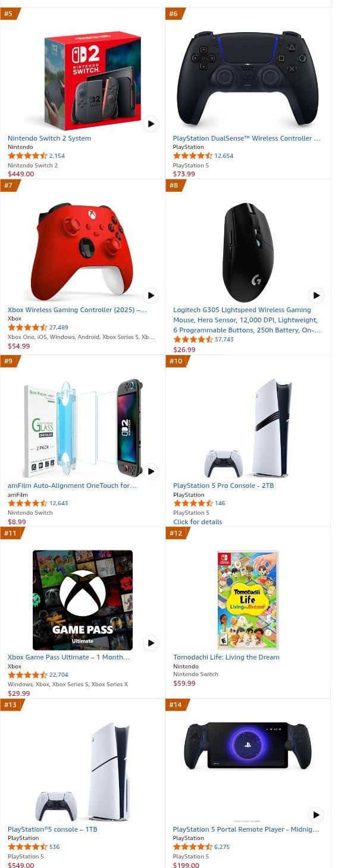Screen dimensions: 360x868
Task: Open Tomodachi Life: Living the Dream link
Action: (x=226, y=657)
